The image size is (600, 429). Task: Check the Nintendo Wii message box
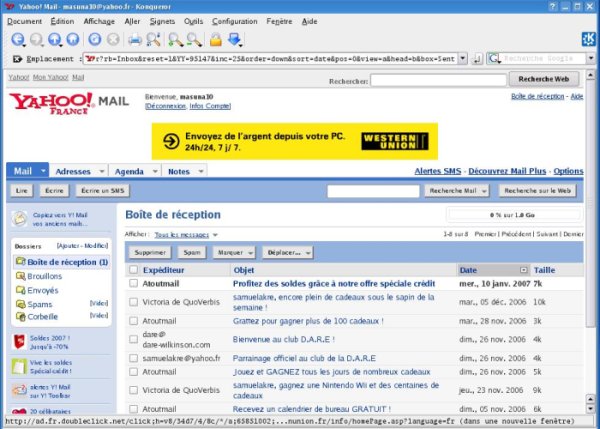[133, 390]
